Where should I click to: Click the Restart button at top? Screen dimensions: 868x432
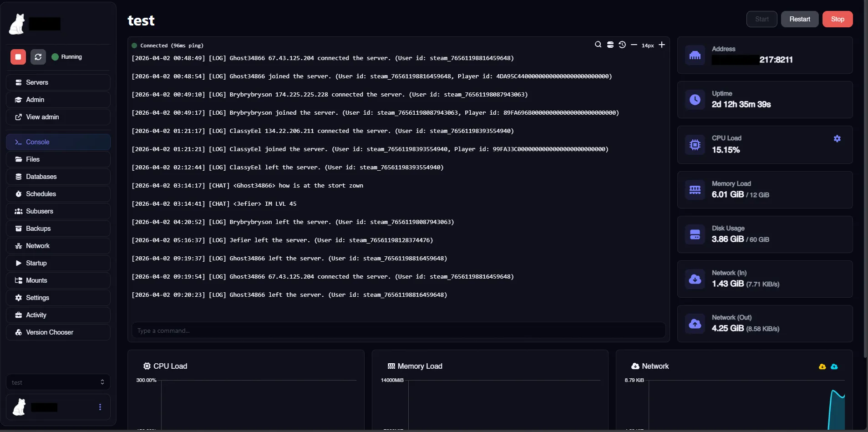coord(799,19)
